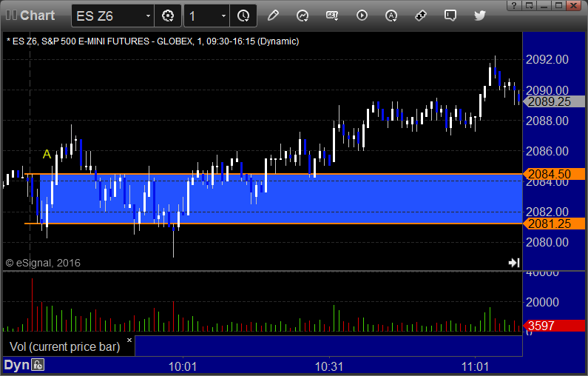Image resolution: width=588 pixels, height=376 pixels.
Task: Click the red volume 3597 tag
Action: tap(554, 326)
